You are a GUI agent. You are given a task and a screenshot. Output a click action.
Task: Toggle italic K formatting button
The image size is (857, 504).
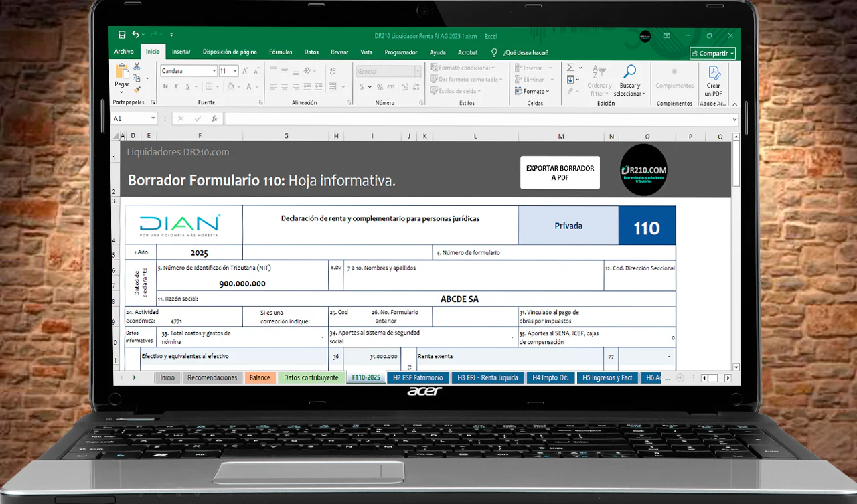point(175,86)
